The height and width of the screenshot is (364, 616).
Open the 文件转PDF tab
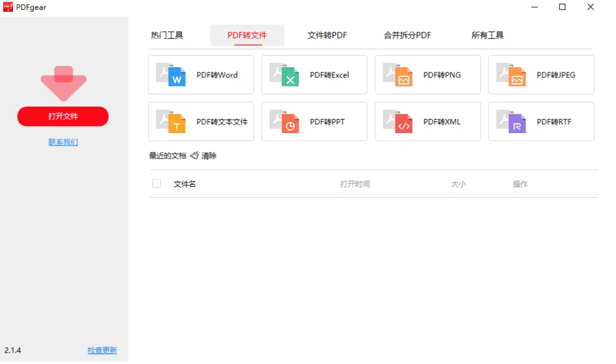pos(327,35)
